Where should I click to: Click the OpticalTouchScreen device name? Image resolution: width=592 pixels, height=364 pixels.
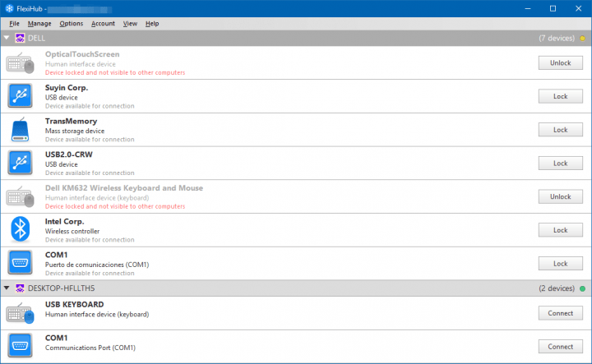(x=82, y=54)
